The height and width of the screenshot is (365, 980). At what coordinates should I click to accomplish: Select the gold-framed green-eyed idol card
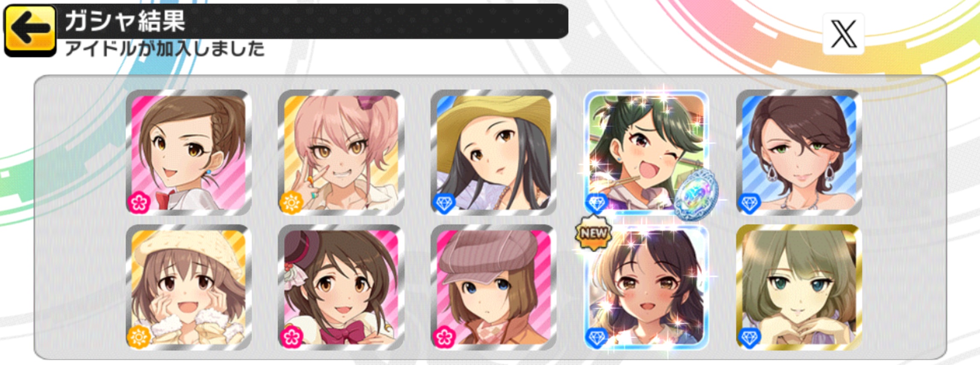tap(799, 287)
